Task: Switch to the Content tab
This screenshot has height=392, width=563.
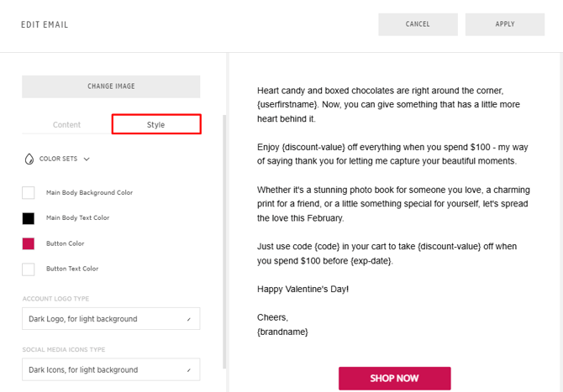Action: click(66, 125)
